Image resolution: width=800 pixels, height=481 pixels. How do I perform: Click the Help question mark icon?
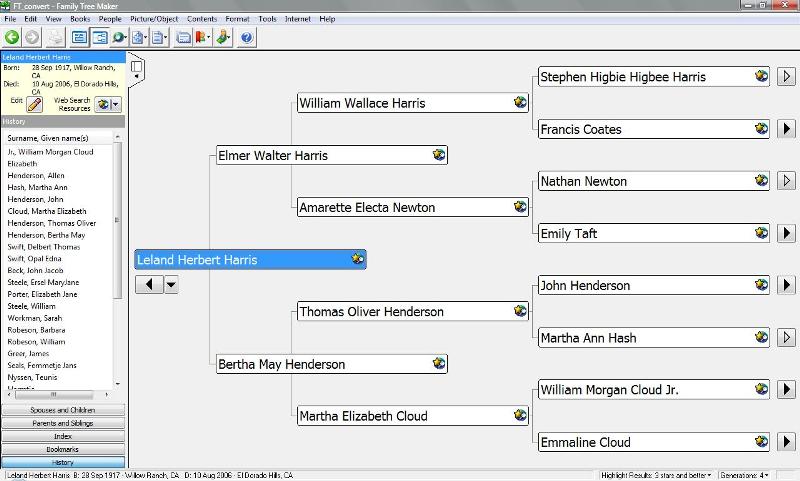coord(246,38)
